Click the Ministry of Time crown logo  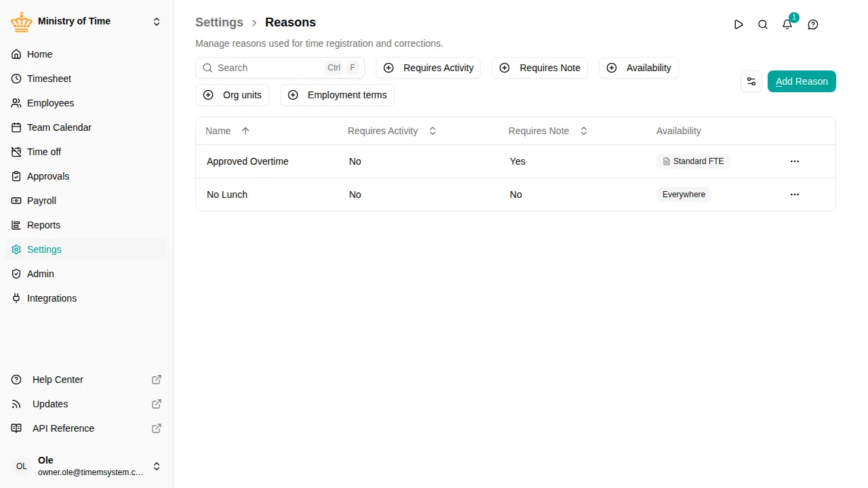coord(22,22)
